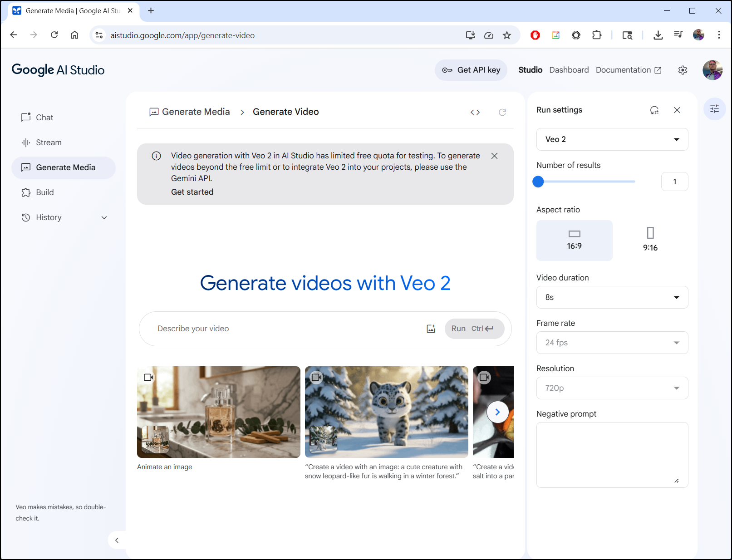Click the add image icon in prompt box
This screenshot has width=732, height=560.
tap(431, 329)
